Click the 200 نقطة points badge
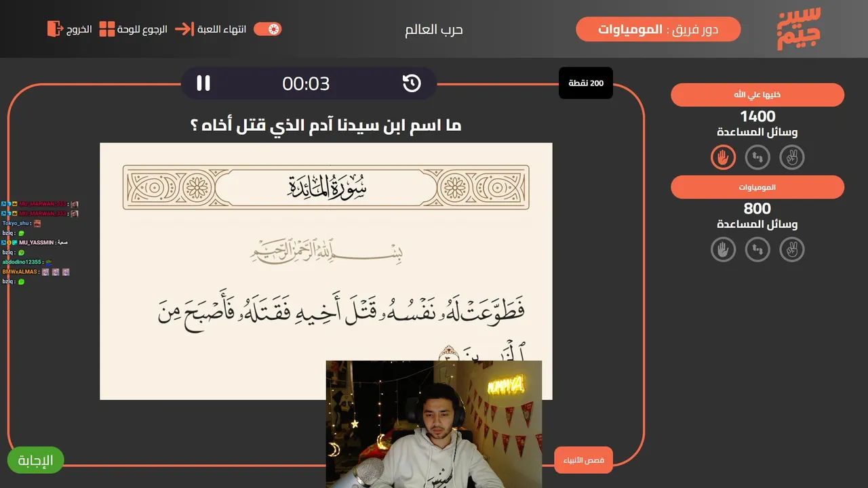 tap(586, 83)
